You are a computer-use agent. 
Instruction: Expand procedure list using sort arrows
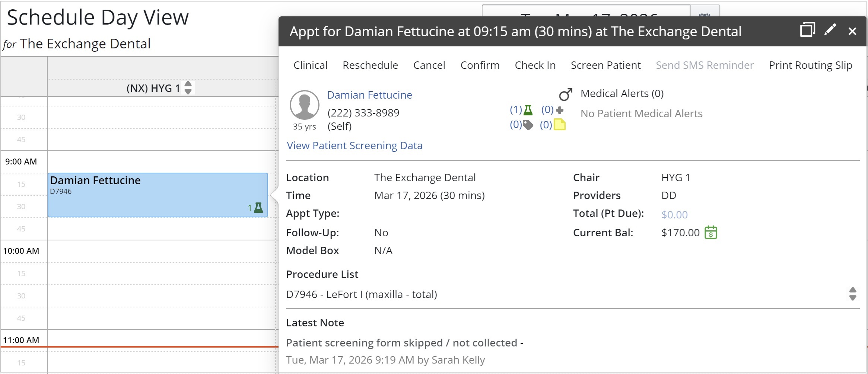852,294
